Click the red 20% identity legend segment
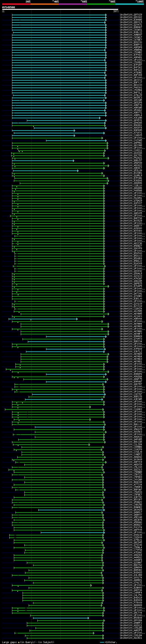This screenshot has height=644, width=146. pyautogui.click(x=16, y=4)
